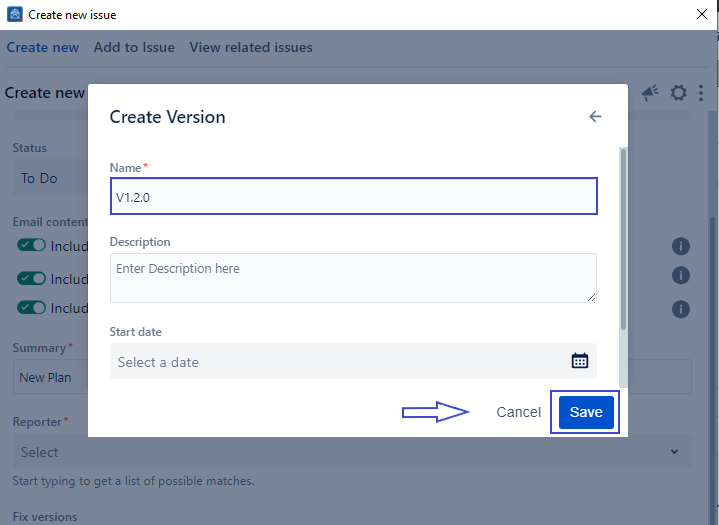This screenshot has width=719, height=525.
Task: Save the new version
Action: click(586, 412)
